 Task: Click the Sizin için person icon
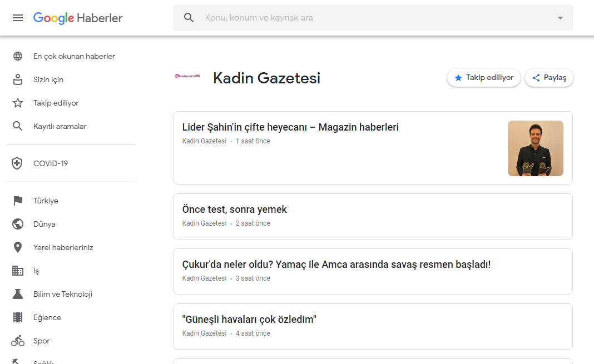pos(18,79)
